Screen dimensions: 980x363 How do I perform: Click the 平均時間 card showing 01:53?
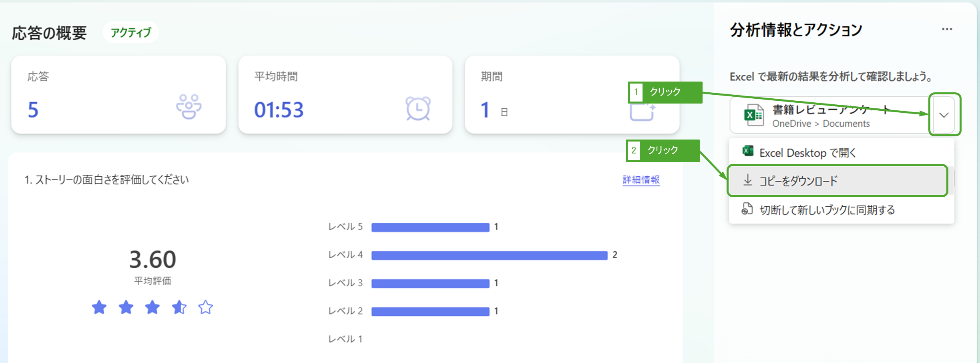(x=345, y=95)
